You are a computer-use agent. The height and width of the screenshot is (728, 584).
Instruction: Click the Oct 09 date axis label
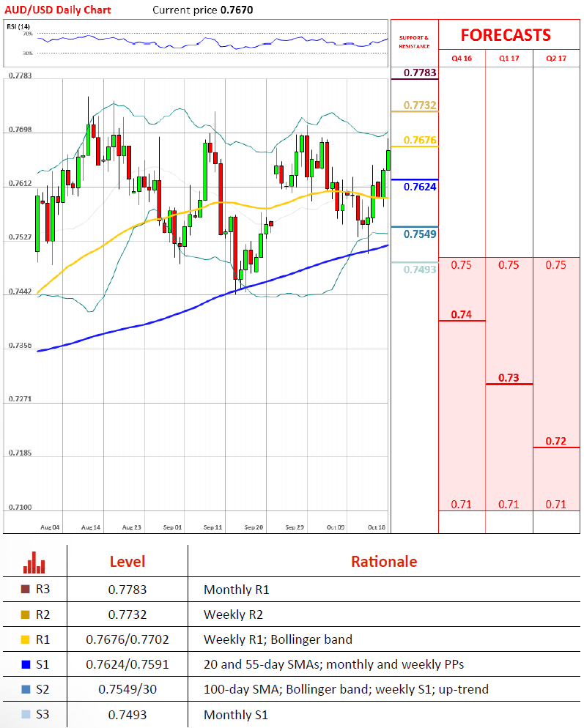tap(336, 527)
